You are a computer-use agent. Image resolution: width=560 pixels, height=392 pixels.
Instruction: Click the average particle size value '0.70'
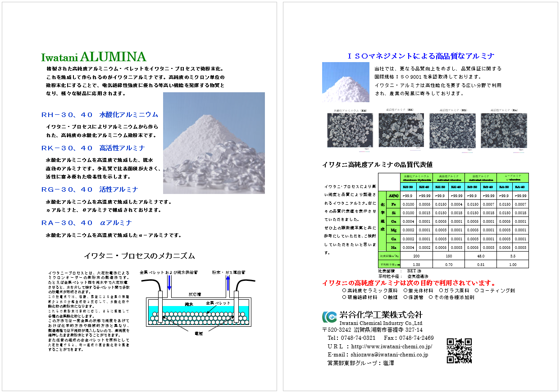coord(448,265)
